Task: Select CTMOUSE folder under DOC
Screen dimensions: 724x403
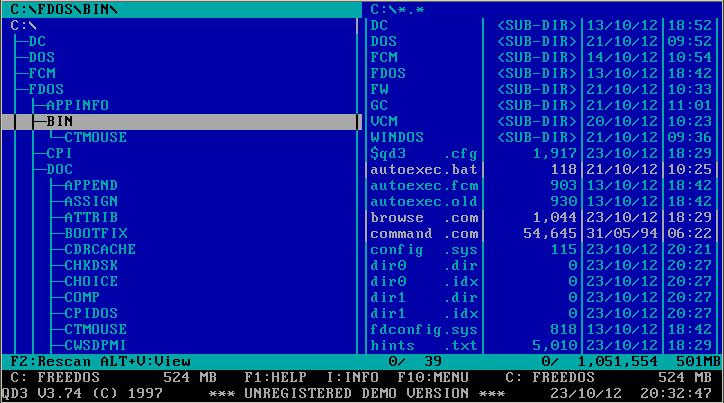Action: (x=96, y=329)
